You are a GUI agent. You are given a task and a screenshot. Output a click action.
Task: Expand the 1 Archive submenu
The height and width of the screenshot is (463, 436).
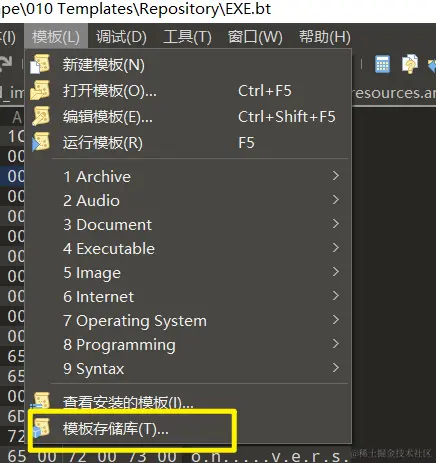(x=188, y=176)
